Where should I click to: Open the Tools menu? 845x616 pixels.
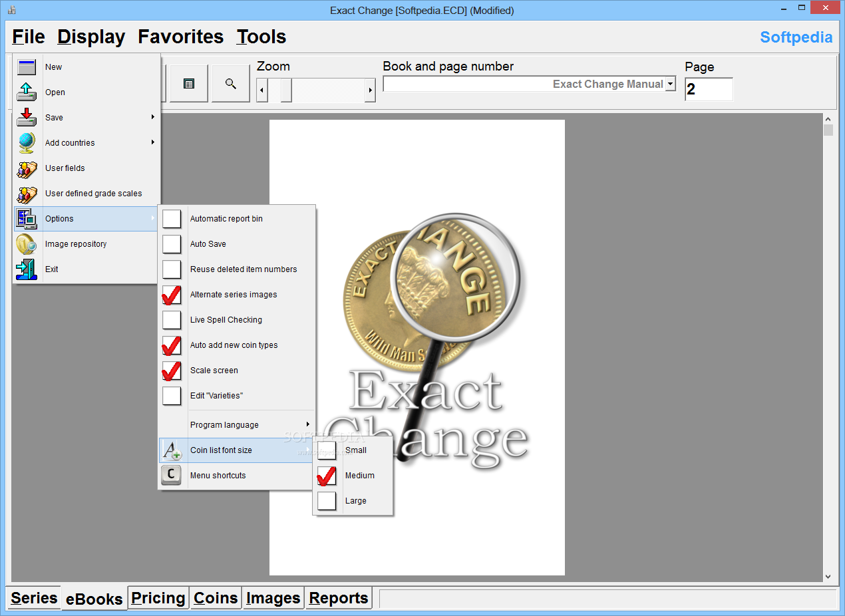coord(261,37)
